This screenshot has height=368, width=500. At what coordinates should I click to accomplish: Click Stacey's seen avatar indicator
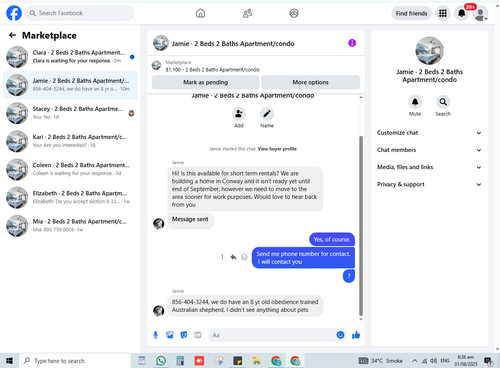pos(131,113)
